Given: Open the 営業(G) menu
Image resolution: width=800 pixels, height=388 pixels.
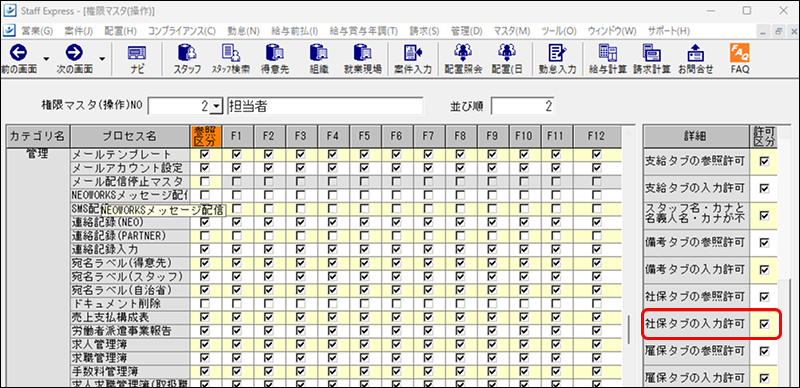Looking at the screenshot, I should pos(37,31).
